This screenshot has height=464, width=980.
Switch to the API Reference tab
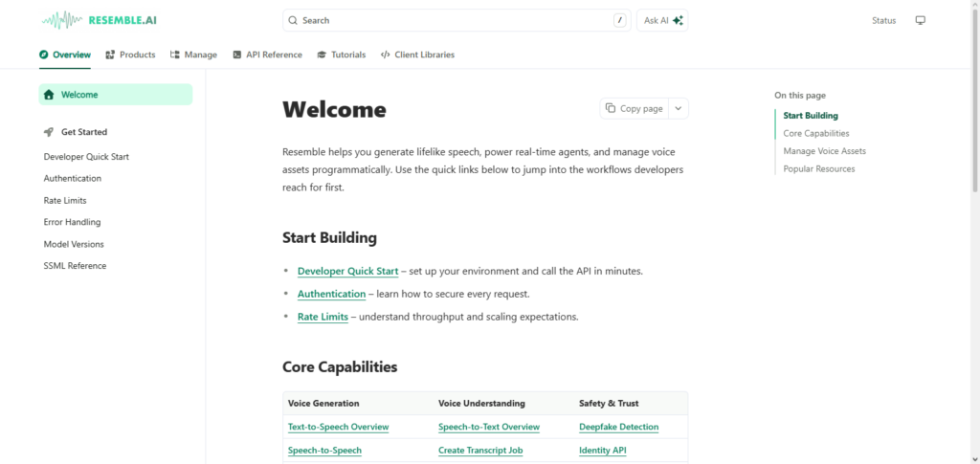click(268, 55)
